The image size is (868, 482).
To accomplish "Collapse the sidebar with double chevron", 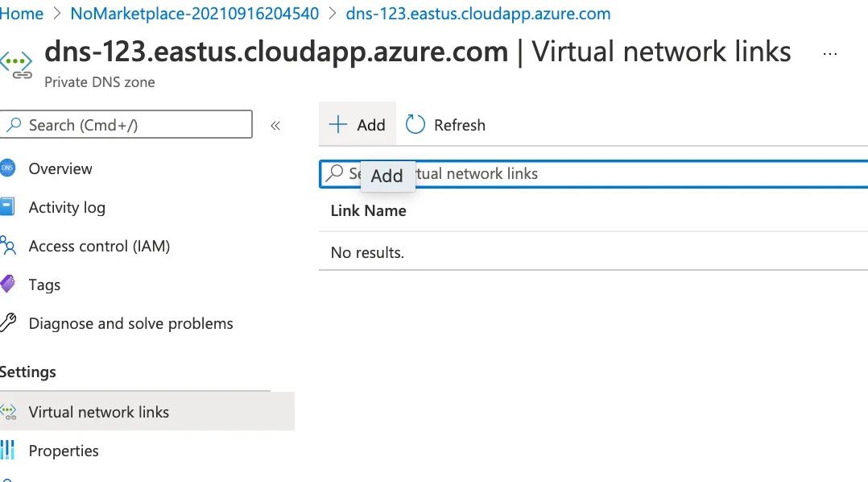I will [x=275, y=126].
